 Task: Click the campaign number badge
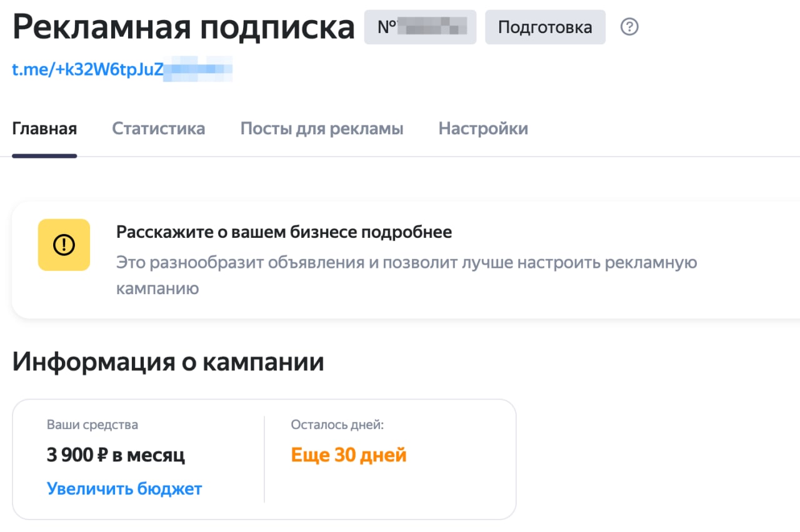420,27
